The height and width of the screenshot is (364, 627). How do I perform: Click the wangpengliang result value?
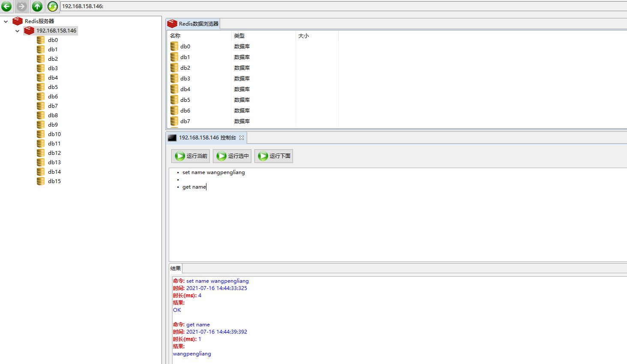(x=192, y=354)
